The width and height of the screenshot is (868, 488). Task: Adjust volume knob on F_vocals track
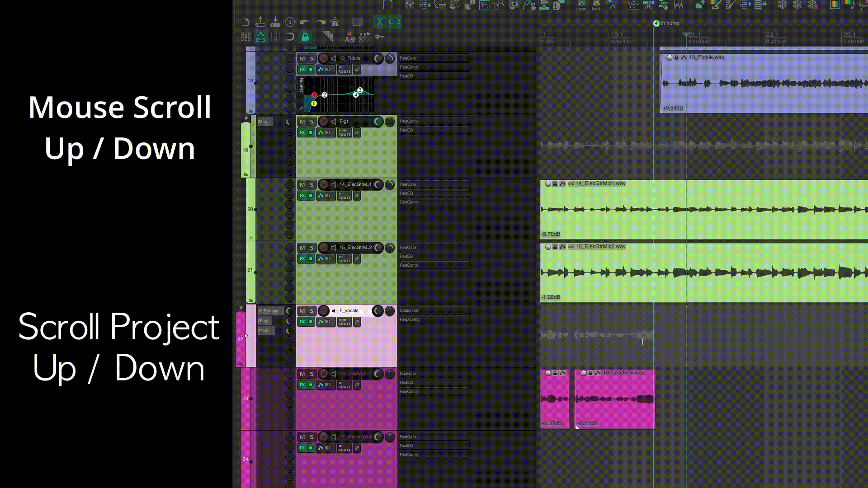click(x=377, y=311)
